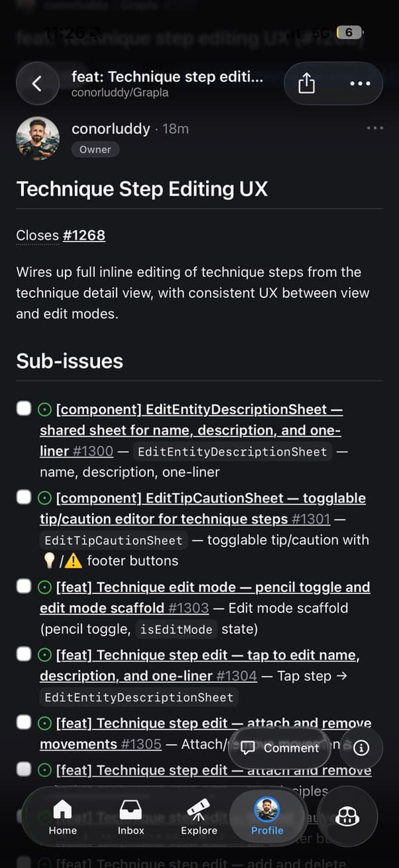
Task: View conorluddy's avatar photo
Action: tap(38, 138)
